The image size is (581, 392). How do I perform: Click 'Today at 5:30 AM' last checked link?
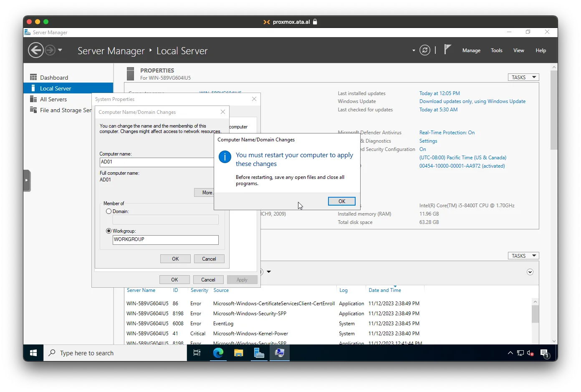coord(438,110)
